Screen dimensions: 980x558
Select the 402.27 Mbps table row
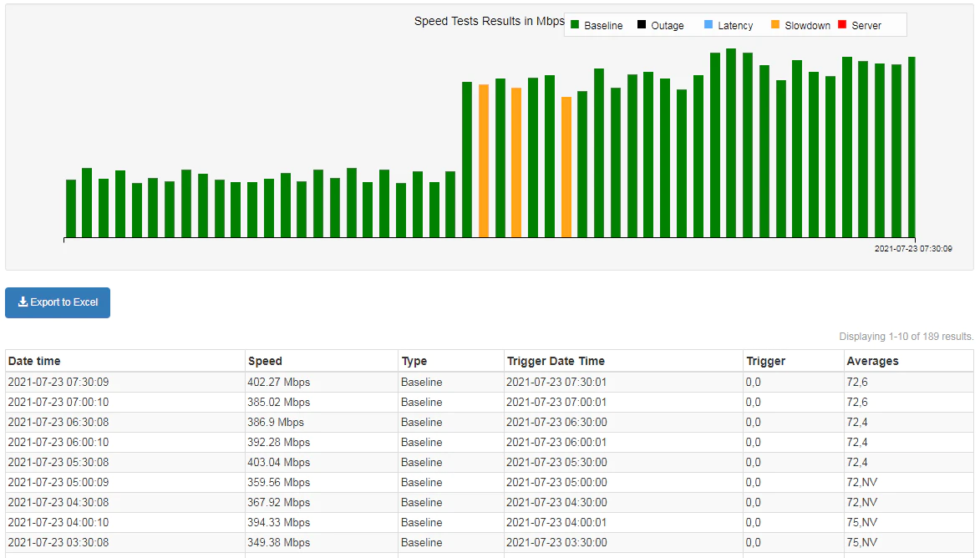coord(490,382)
